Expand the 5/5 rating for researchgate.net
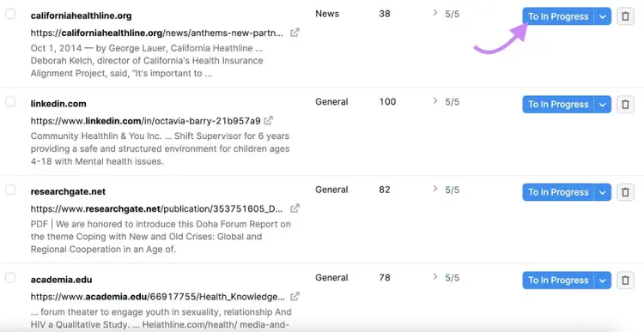Viewport: 644px width, 332px height. coord(435,189)
